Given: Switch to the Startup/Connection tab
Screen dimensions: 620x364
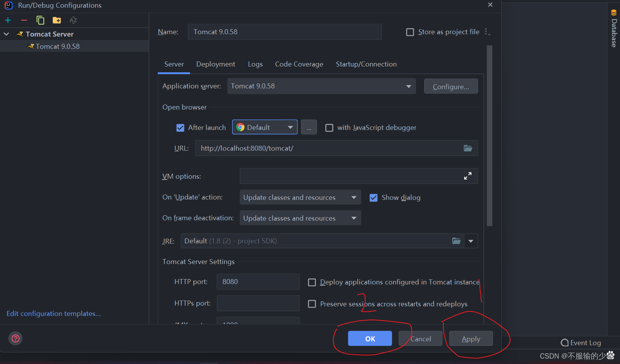Looking at the screenshot, I should [x=366, y=64].
